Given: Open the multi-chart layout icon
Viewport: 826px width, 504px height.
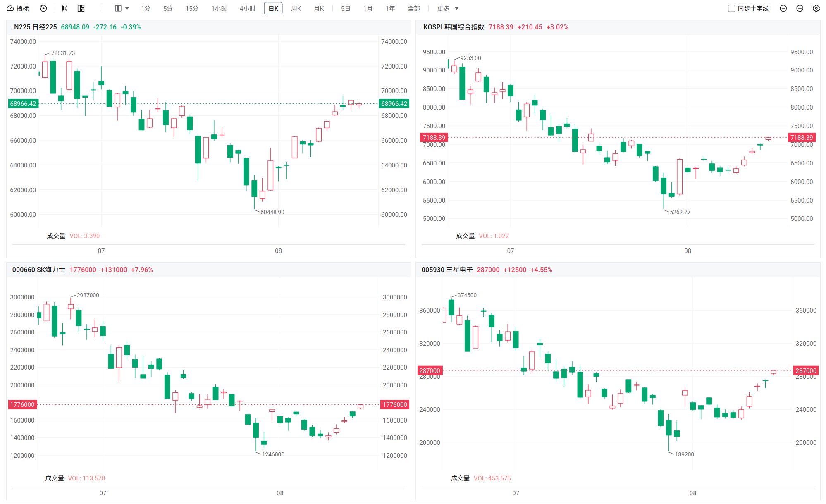Looking at the screenshot, I should tap(81, 8).
